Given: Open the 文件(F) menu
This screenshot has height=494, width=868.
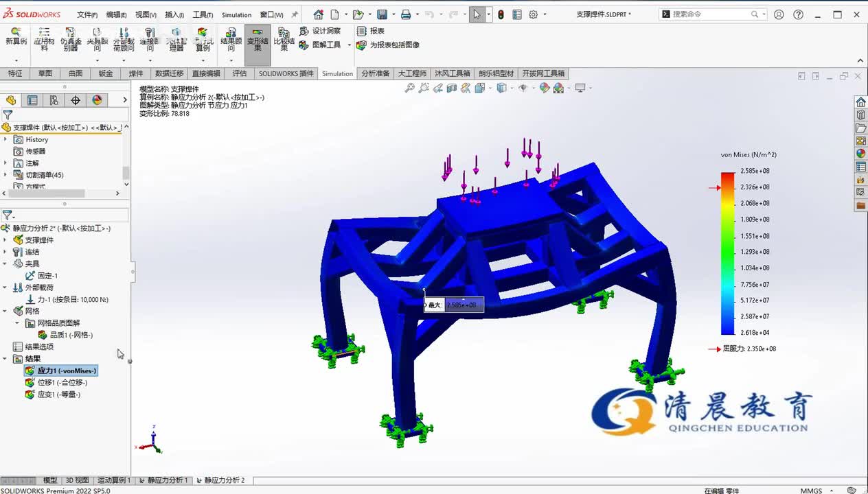Looking at the screenshot, I should pos(87,14).
